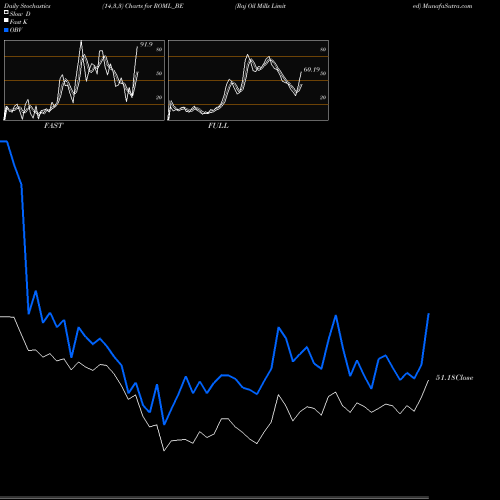Select the 'OBV' legend label

(x=16, y=30)
